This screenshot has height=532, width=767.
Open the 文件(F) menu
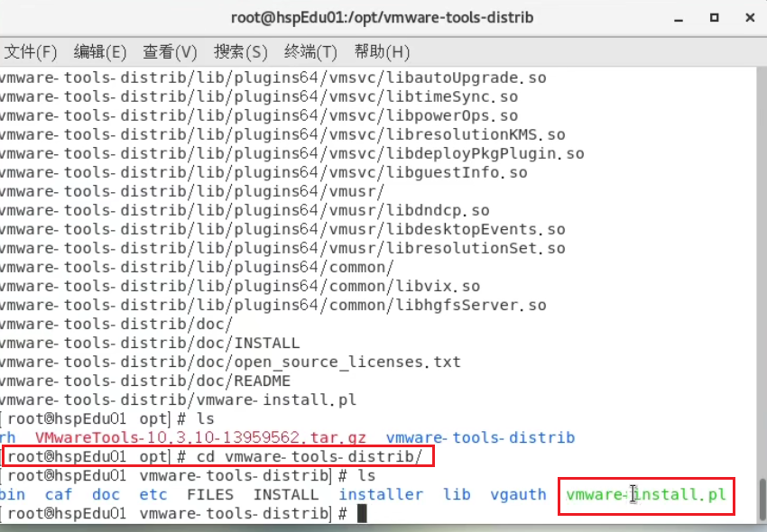click(31, 51)
